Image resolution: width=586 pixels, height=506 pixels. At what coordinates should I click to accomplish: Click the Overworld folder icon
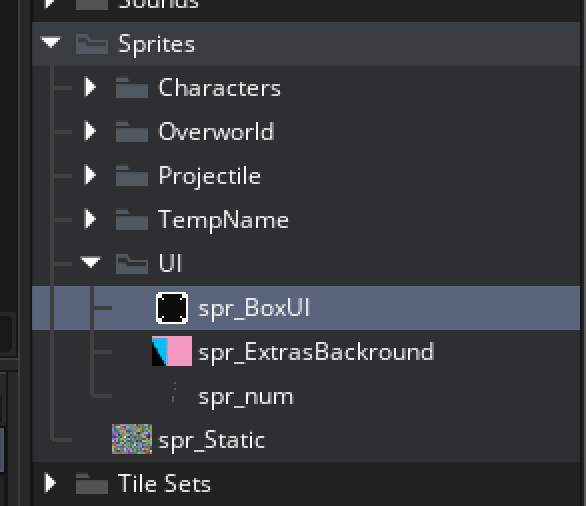tap(132, 131)
